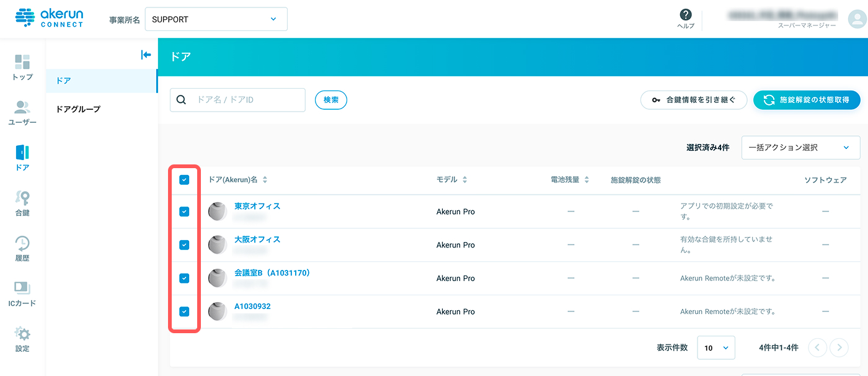Viewport: 868px width, 376px height.
Task: Open the ICカード sidebar icon
Action: click(22, 288)
